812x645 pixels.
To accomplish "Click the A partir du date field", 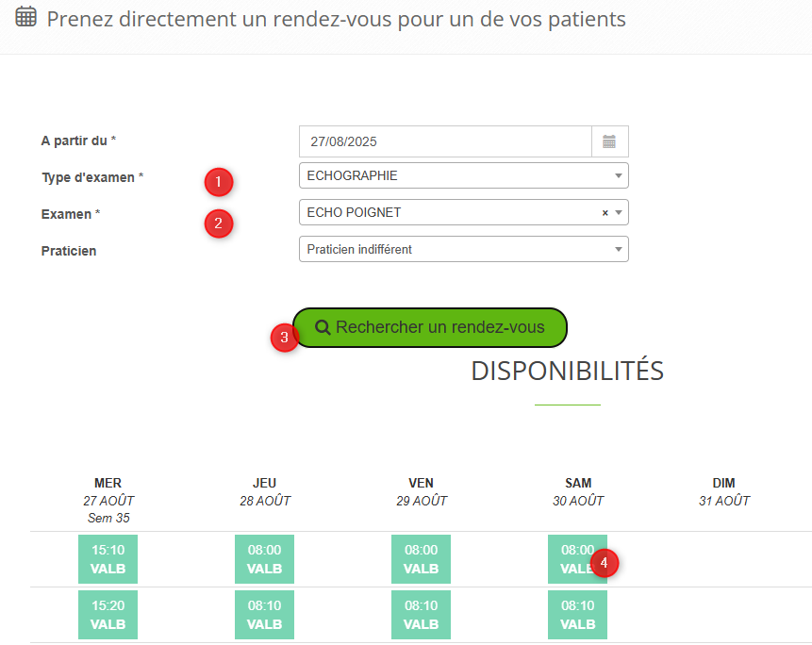I will pos(445,141).
